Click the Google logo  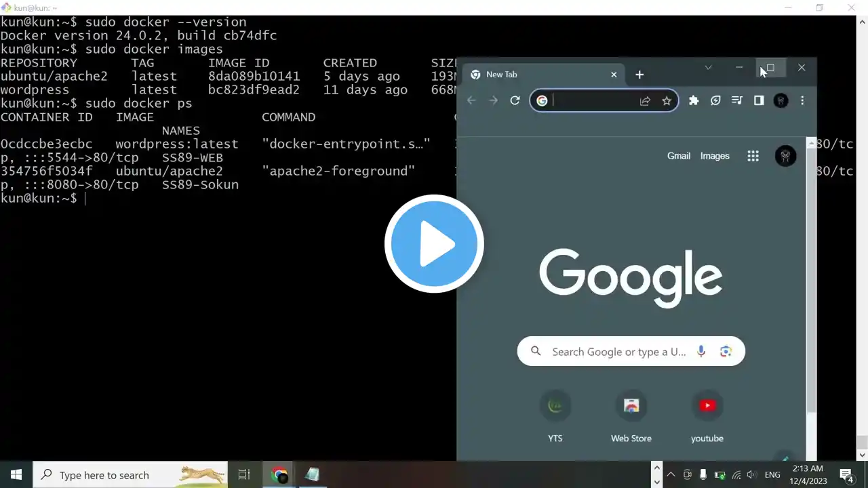click(x=631, y=278)
